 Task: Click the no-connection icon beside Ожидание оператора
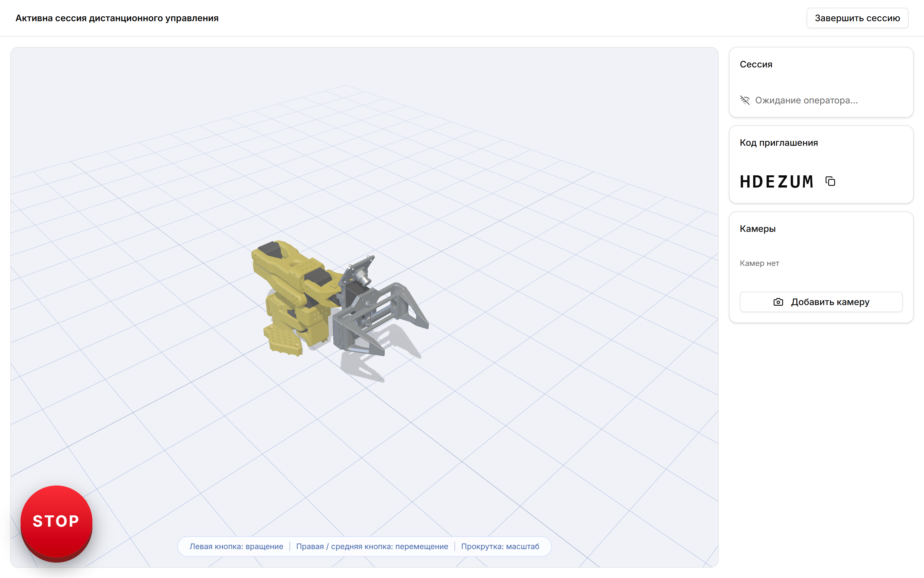point(745,100)
